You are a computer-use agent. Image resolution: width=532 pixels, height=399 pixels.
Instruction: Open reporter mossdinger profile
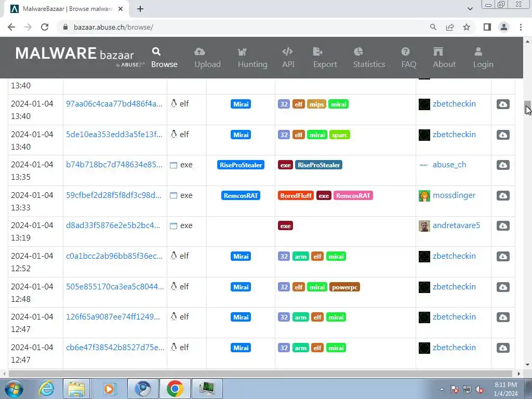tap(454, 195)
